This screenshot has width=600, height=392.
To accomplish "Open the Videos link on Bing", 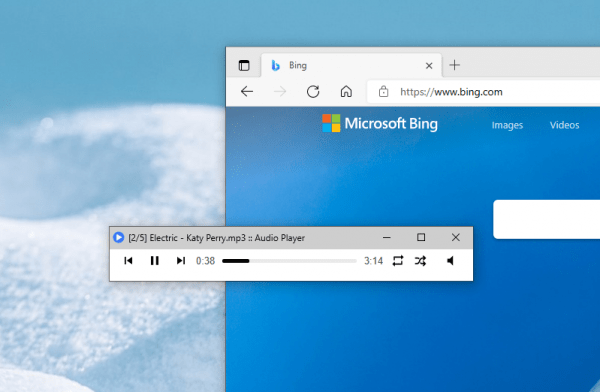I will click(x=564, y=125).
